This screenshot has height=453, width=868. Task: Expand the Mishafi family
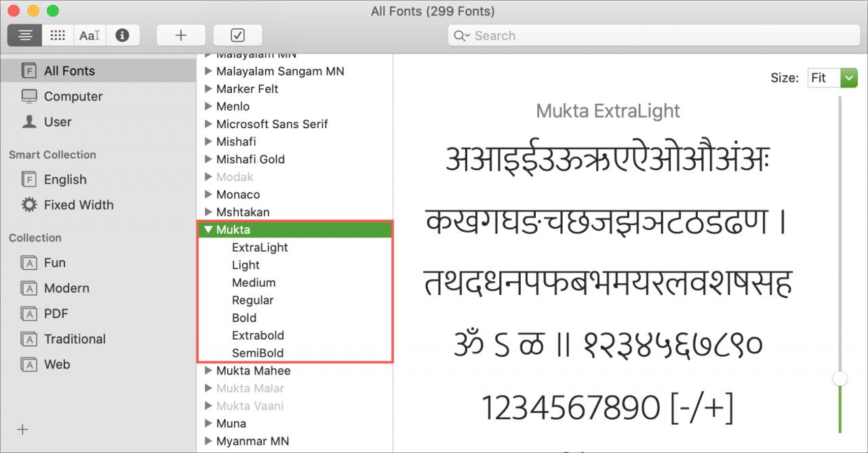click(x=208, y=142)
